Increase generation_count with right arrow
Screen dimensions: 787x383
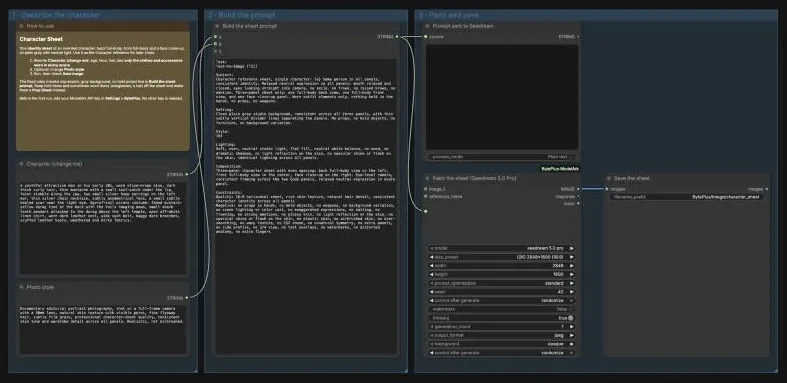(571, 327)
